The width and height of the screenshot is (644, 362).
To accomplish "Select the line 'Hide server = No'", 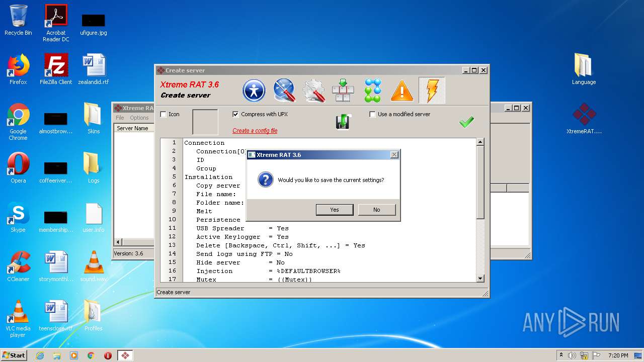I will pyautogui.click(x=240, y=262).
